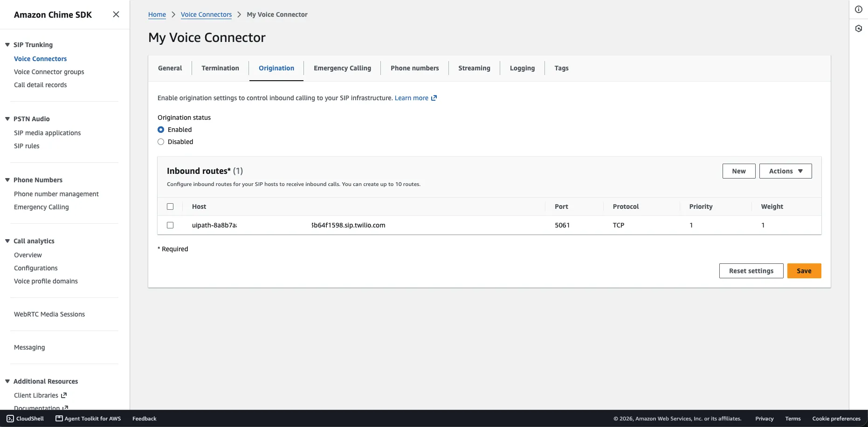This screenshot has width=868, height=427.
Task: Go to WebRTC Media Sessions
Action: point(49,314)
